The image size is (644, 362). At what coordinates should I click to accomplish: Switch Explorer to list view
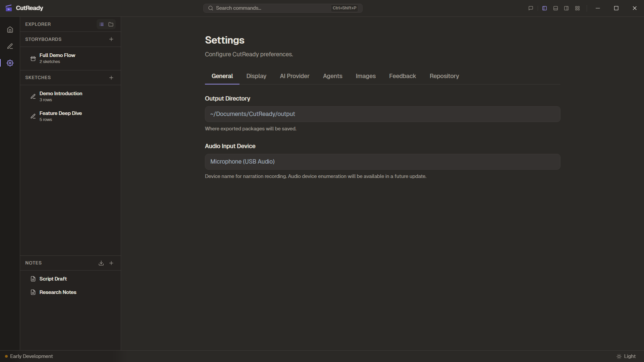[x=102, y=24]
